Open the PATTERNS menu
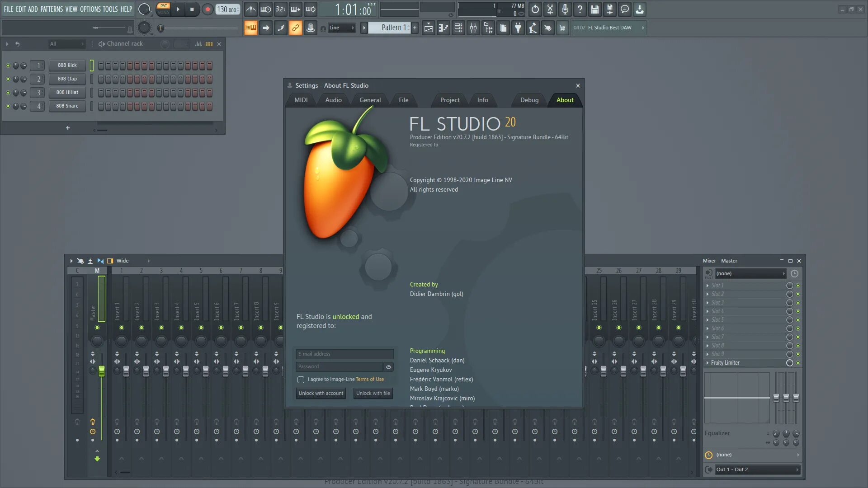 click(x=52, y=9)
